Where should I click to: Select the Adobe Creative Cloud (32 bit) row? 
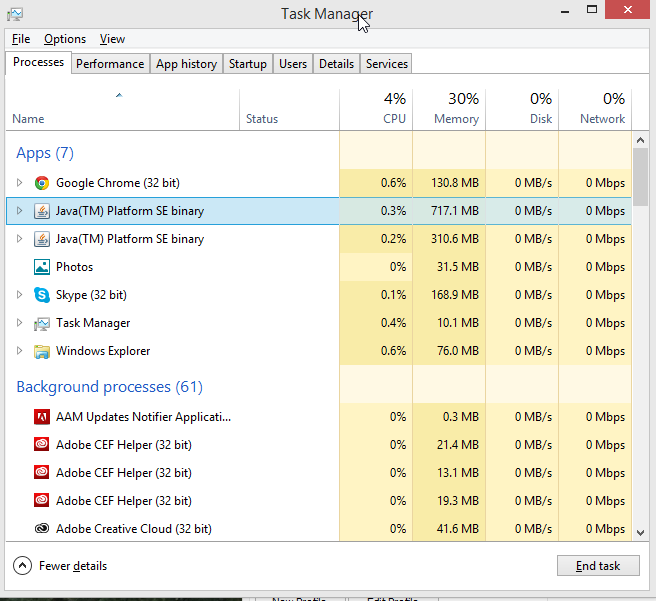pos(319,529)
